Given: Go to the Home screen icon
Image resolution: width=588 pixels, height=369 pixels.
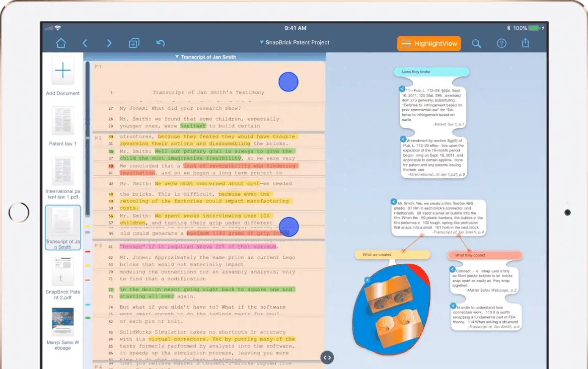Looking at the screenshot, I should (x=61, y=43).
